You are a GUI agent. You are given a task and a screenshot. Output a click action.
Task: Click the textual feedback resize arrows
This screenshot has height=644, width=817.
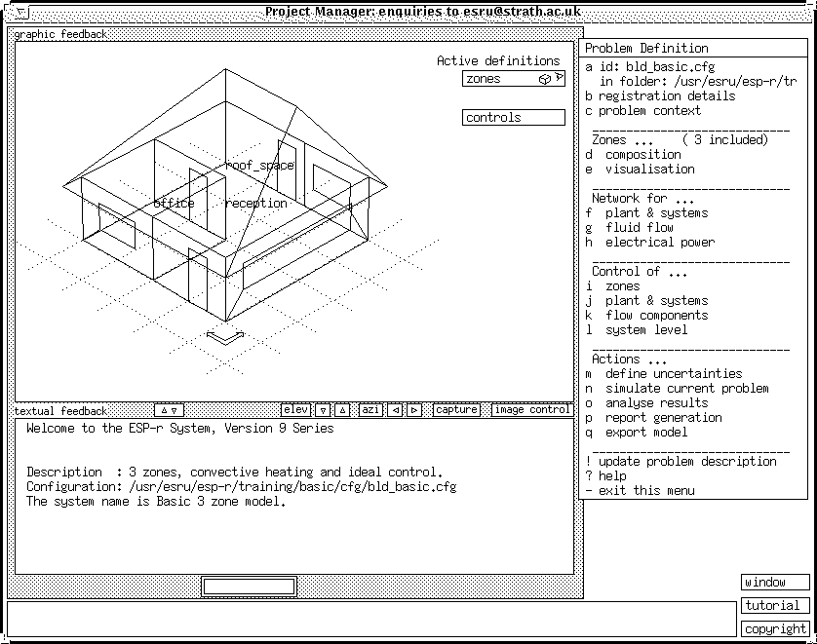pyautogui.click(x=169, y=410)
